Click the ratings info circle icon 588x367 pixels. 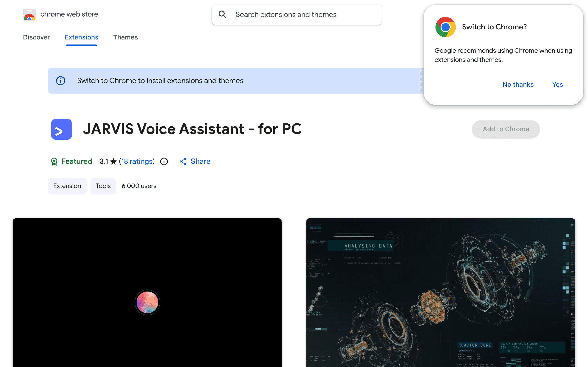point(164,161)
